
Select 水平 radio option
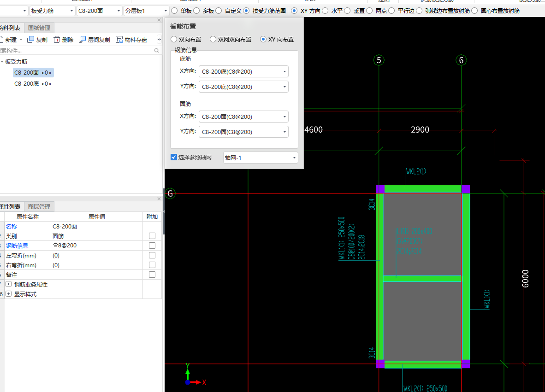coord(326,11)
